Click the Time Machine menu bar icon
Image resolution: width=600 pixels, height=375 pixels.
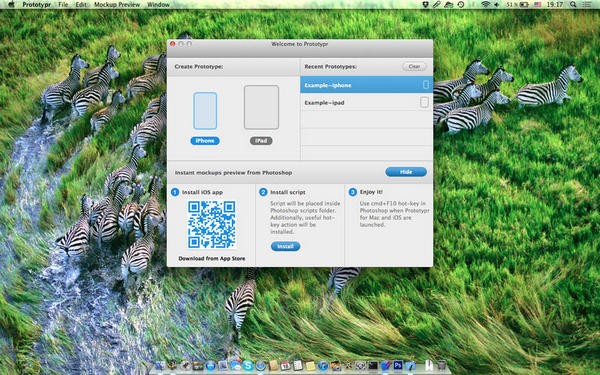coord(461,5)
